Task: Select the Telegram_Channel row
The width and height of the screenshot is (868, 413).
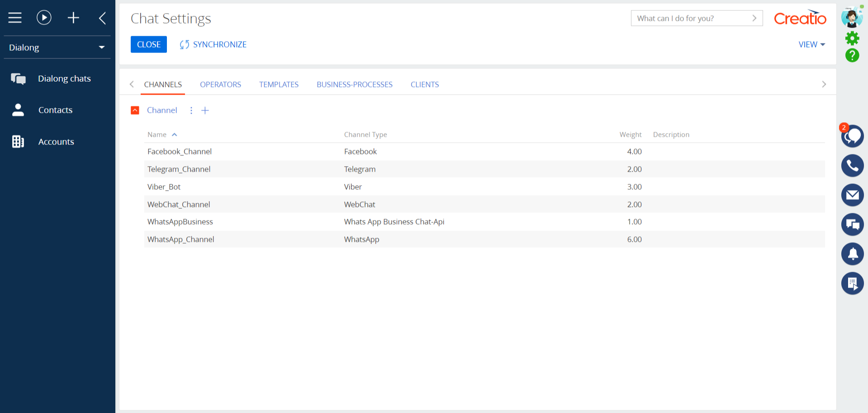Action: pyautogui.click(x=484, y=169)
